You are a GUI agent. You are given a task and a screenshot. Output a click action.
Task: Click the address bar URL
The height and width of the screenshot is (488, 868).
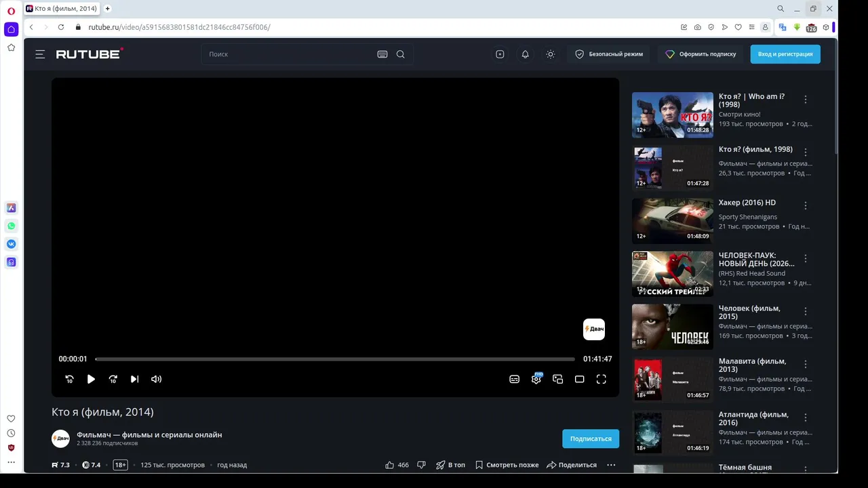pos(179,27)
